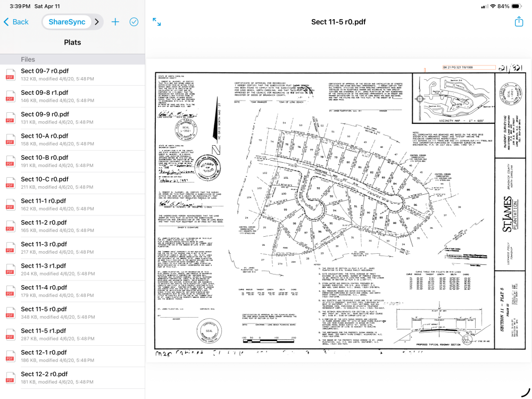Select Sect 10-C r0.pdf PDF icon
Image resolution: width=532 pixels, height=399 pixels.
point(10,183)
